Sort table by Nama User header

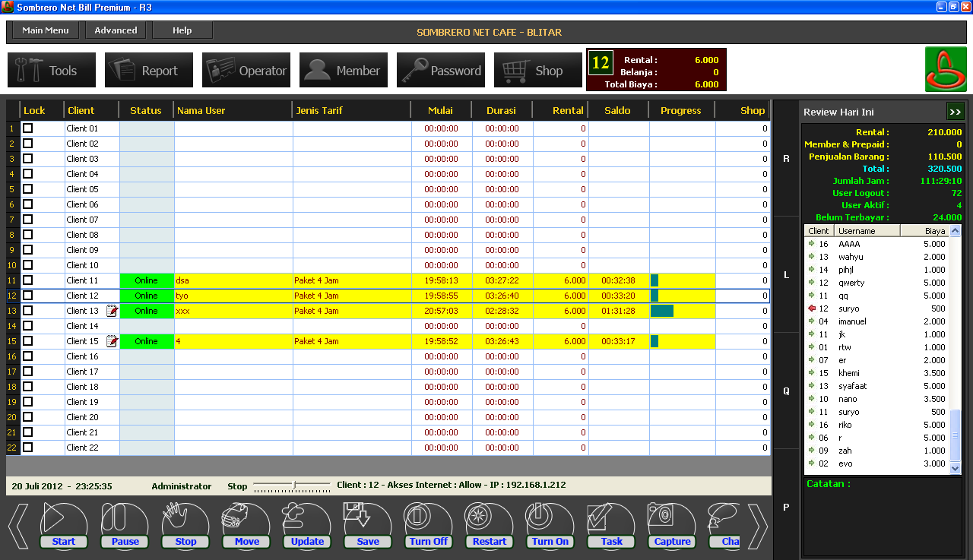click(233, 110)
